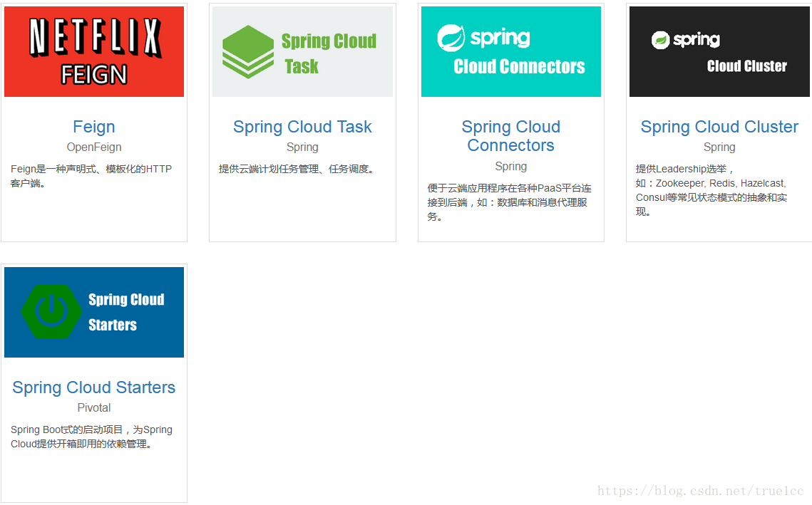Click the Spring Cloud Cluster black banner
812x505 pixels.
pyautogui.click(x=719, y=51)
